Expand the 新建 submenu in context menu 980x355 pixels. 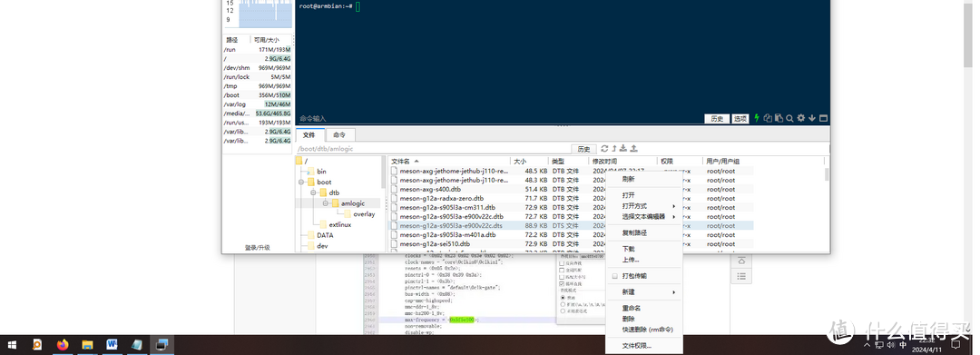pos(643,291)
